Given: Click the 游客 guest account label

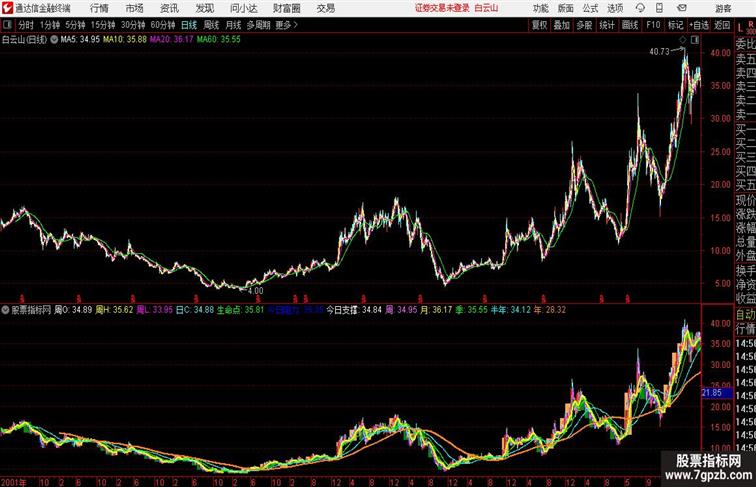Looking at the screenshot, I should pos(723,8).
